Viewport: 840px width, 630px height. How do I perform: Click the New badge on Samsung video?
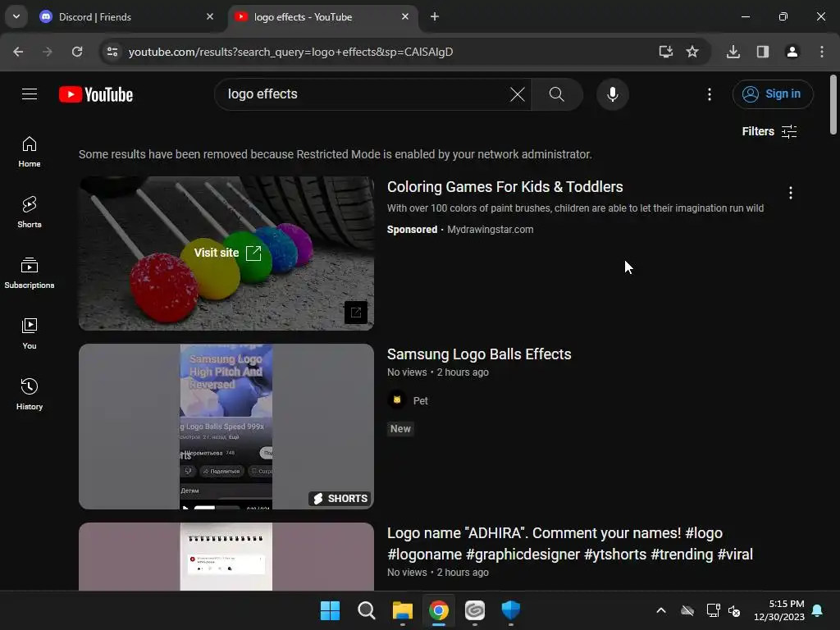click(x=400, y=428)
